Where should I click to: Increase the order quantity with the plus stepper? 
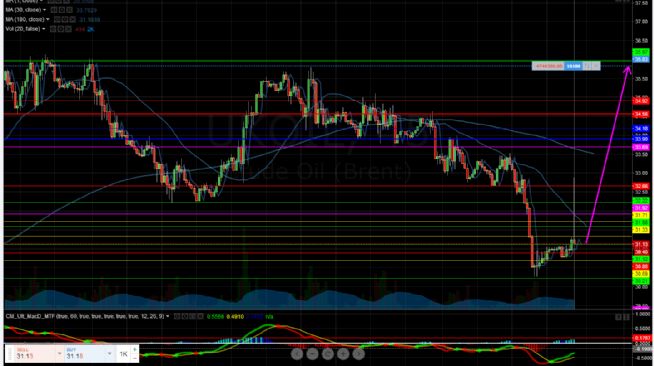(134, 350)
